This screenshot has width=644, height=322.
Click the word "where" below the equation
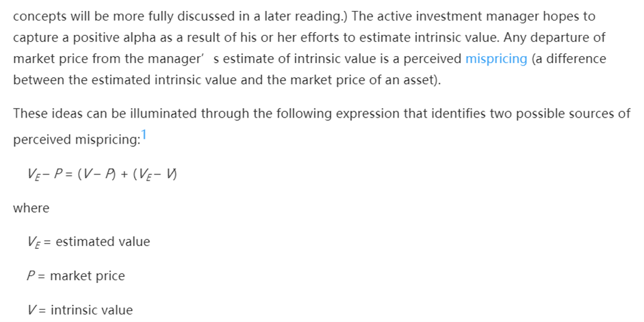[31, 208]
